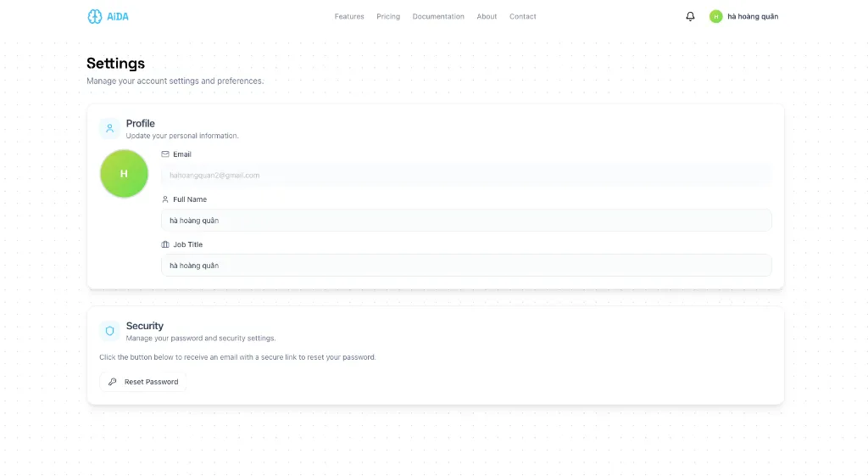The width and height of the screenshot is (868, 476).
Task: Click the briefcase icon beside Job Title
Action: 165,244
